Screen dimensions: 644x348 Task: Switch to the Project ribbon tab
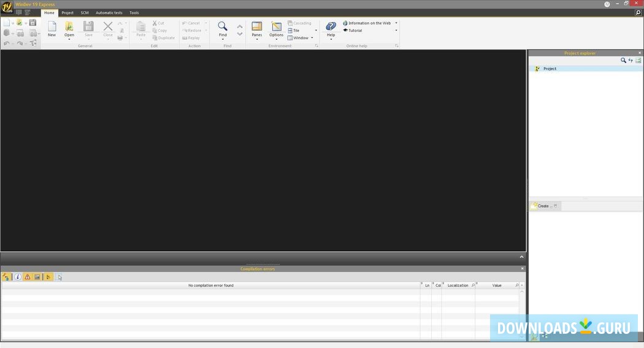[x=67, y=13]
